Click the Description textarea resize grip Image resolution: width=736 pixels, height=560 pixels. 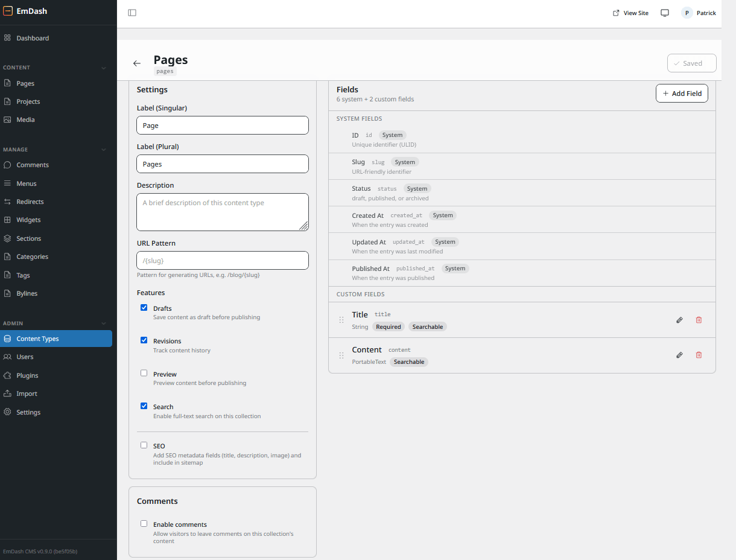click(303, 226)
